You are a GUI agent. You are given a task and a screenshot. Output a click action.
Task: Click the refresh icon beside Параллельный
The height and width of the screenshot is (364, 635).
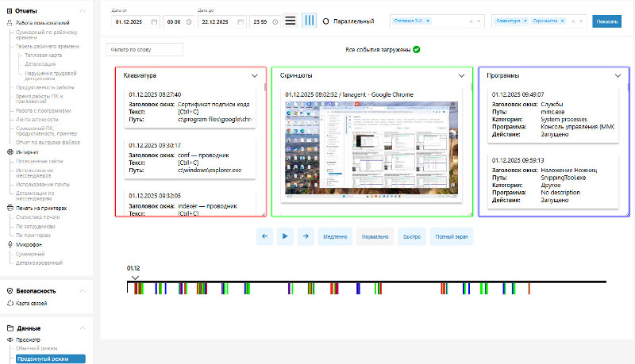click(326, 21)
